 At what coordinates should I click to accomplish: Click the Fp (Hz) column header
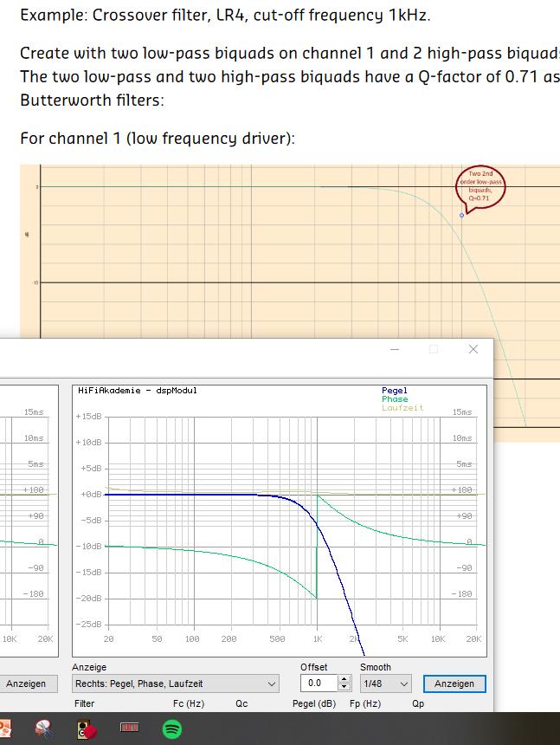(365, 703)
